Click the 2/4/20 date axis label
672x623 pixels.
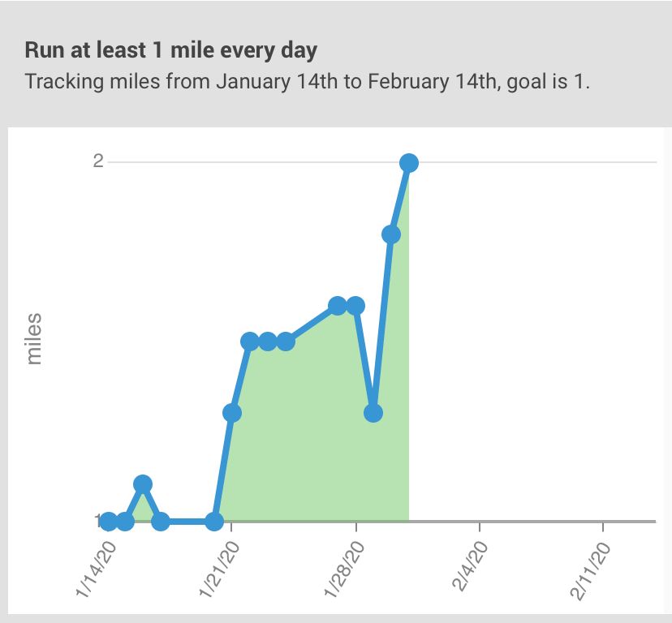click(x=470, y=566)
